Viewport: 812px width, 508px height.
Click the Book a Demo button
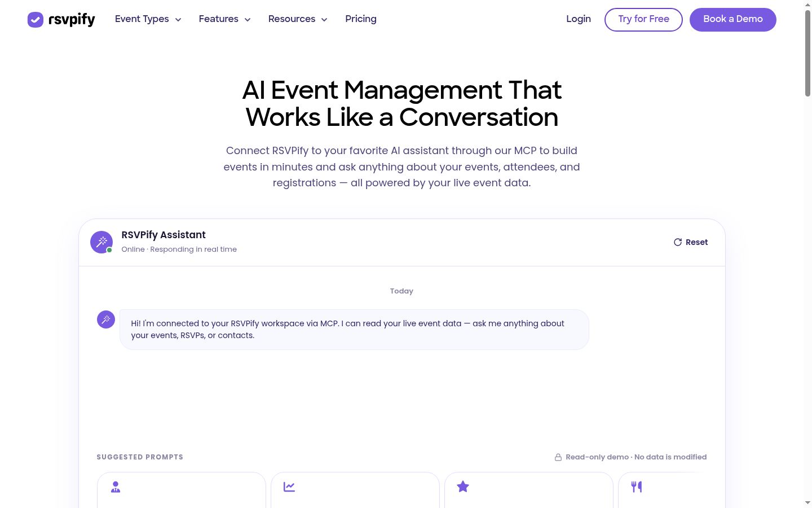733,20
